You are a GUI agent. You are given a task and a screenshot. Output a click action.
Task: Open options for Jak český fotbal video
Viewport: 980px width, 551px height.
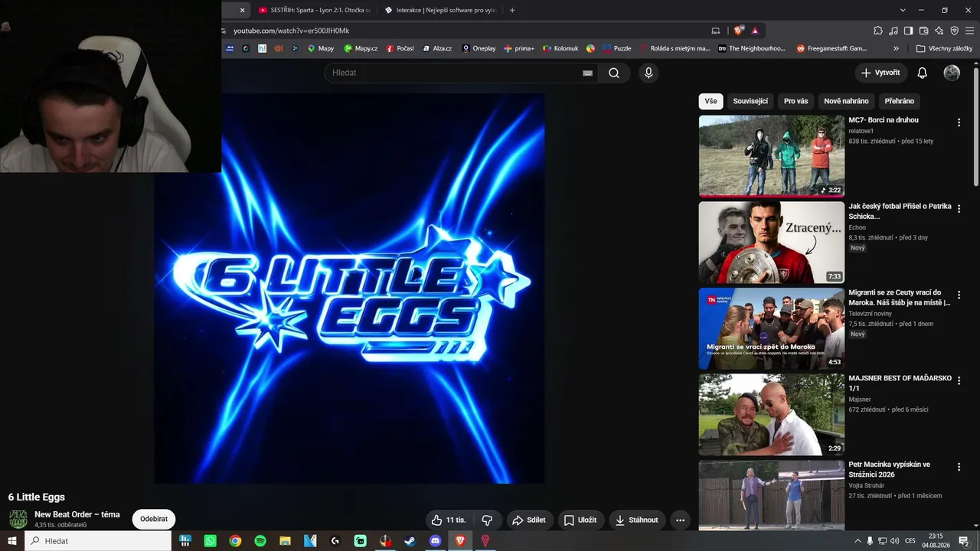(959, 209)
